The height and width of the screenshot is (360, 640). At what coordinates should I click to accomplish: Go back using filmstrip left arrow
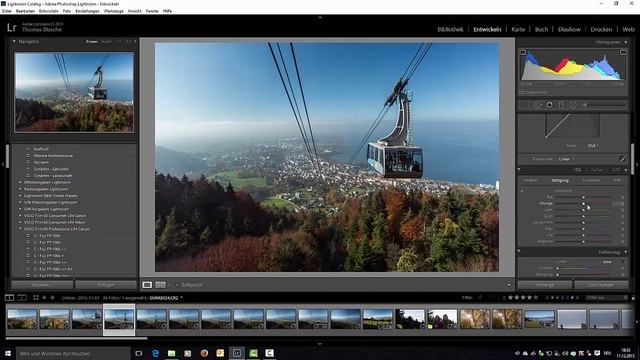pos(44,298)
